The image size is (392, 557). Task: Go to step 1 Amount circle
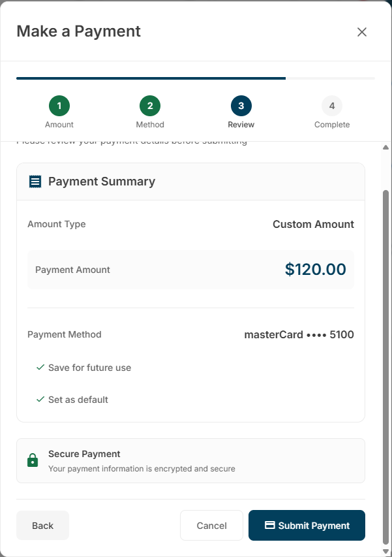[x=59, y=106]
